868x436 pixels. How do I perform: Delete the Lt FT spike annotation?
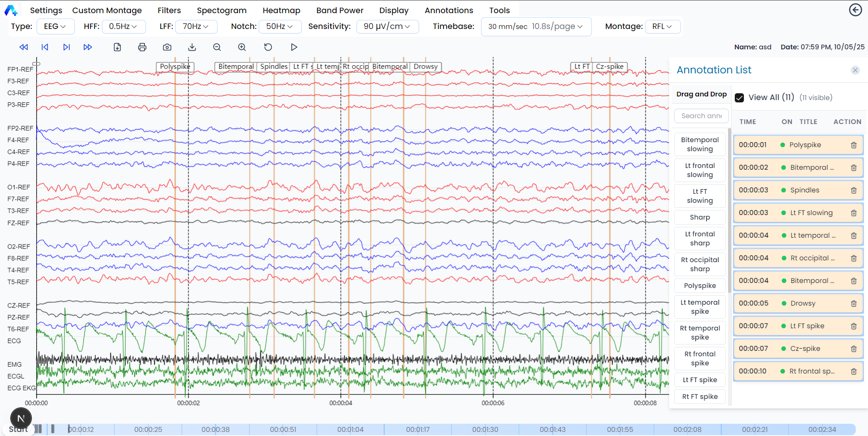(x=854, y=326)
